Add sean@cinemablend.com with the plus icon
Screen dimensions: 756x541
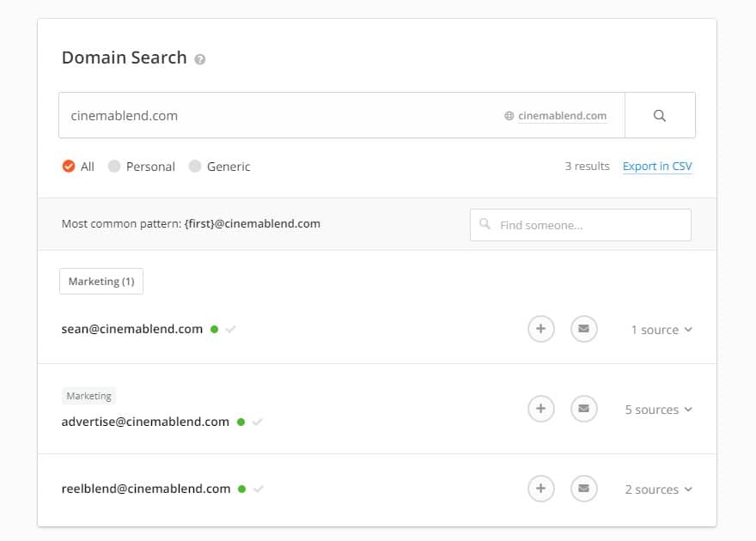click(x=540, y=329)
